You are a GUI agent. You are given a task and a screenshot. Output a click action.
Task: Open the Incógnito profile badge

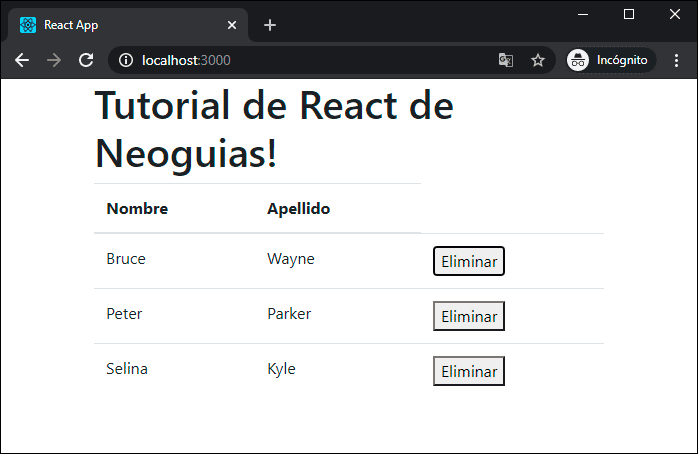click(x=611, y=60)
